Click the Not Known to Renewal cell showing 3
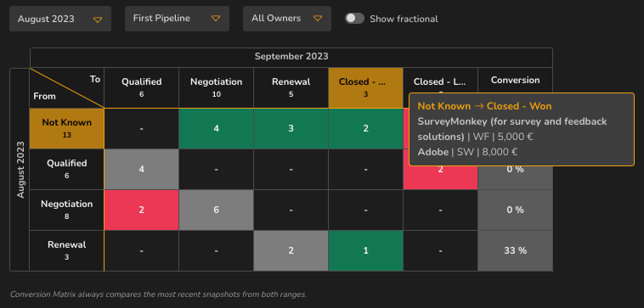This screenshot has width=644, height=308. [x=291, y=128]
